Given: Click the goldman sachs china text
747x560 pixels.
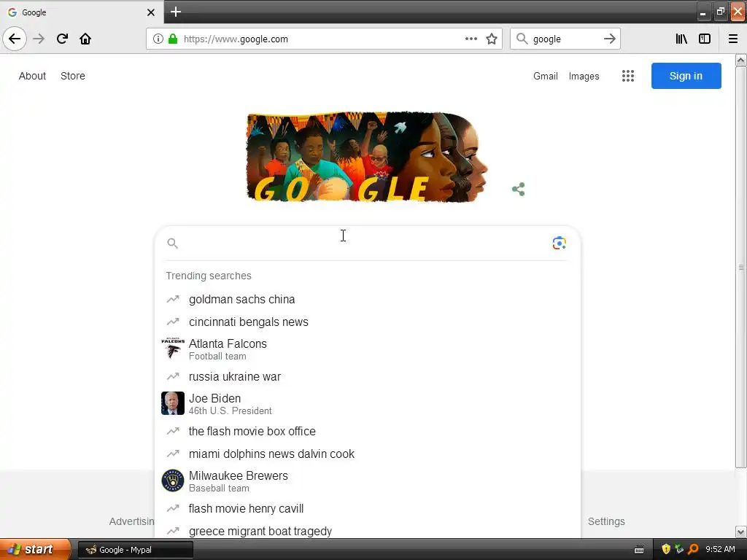Looking at the screenshot, I should (241, 299).
